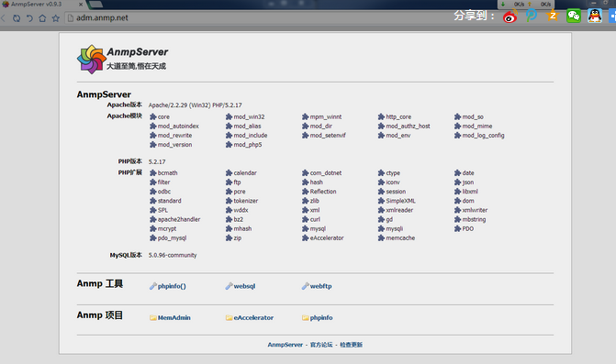Image resolution: width=616 pixels, height=364 pixels.
Task: Click the mcrypt extension name
Action: tap(167, 229)
